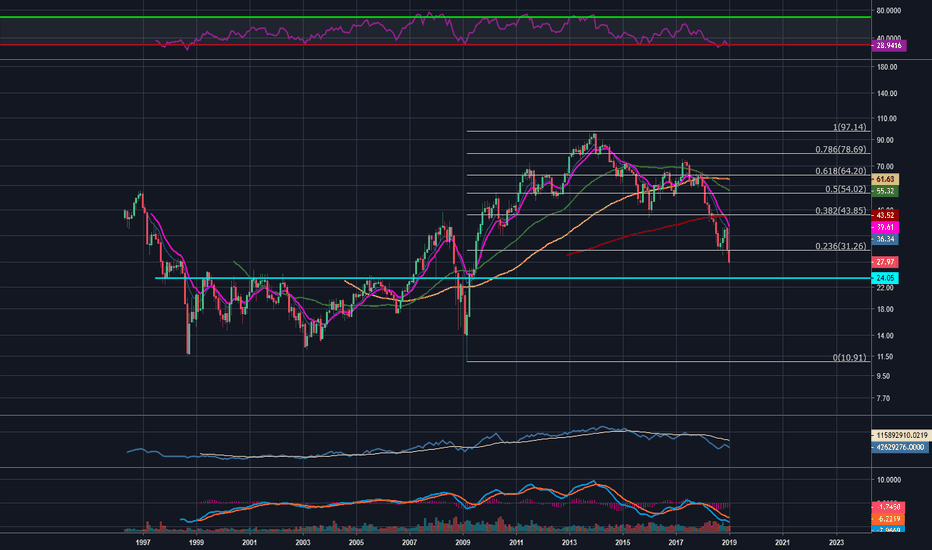The width and height of the screenshot is (932, 550).
Task: Click the 2003 time axis label
Action: [303, 542]
